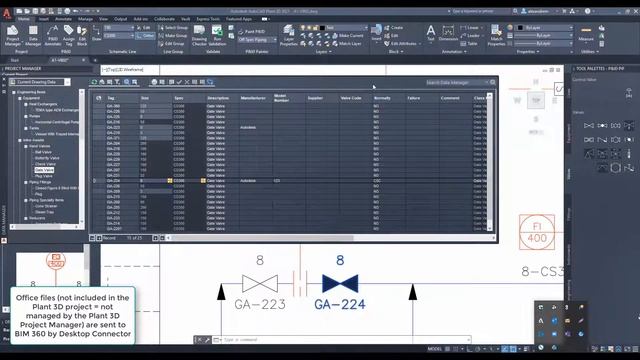Image resolution: width=640 pixels, height=360 pixels.
Task: Select Ball Valve in the data tree
Action: (43, 152)
